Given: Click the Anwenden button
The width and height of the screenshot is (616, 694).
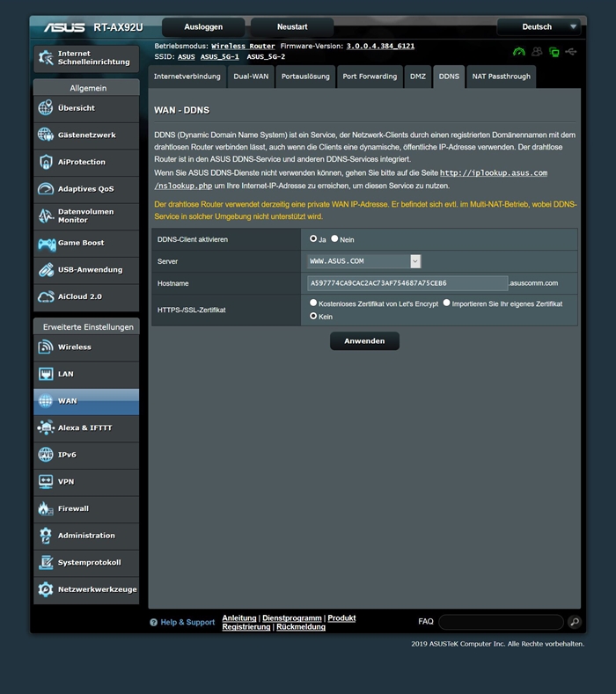Looking at the screenshot, I should [x=364, y=340].
